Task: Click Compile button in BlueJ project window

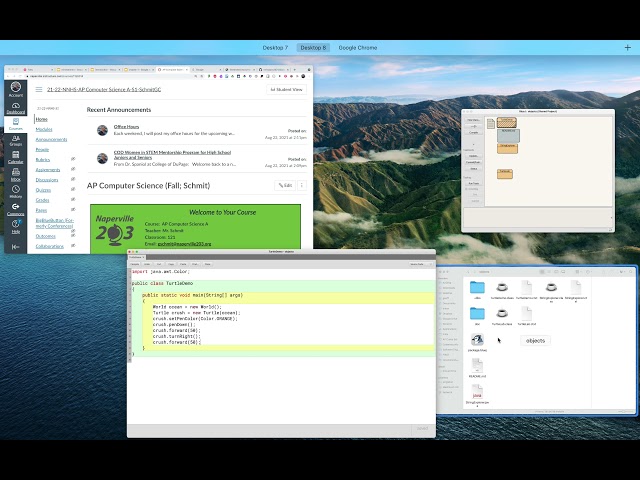Action: pos(473,133)
